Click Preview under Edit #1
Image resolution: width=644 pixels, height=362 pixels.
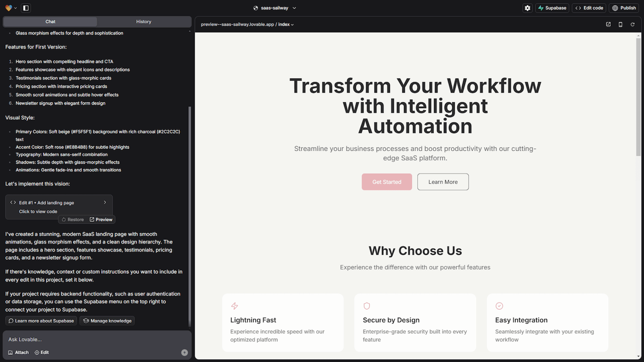(101, 220)
